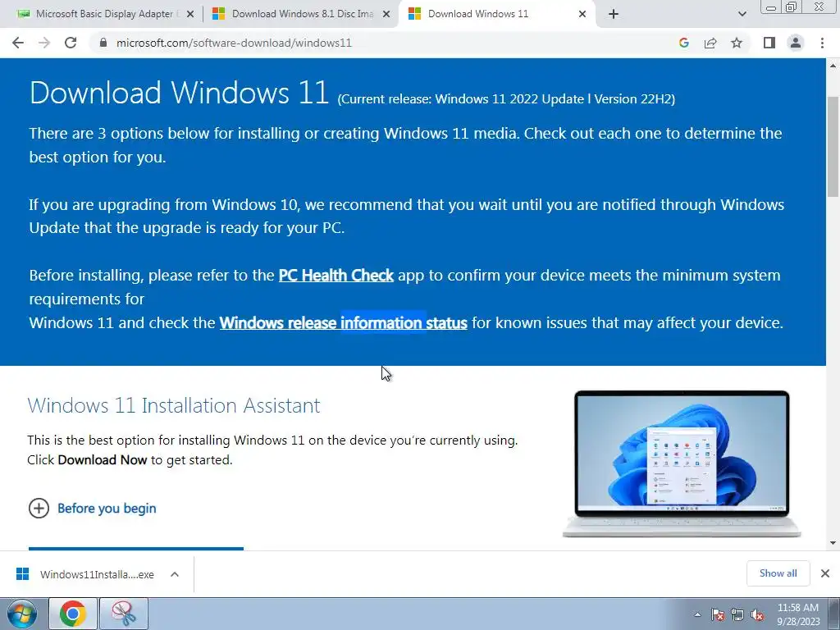Close the Microsoft Basic Display Adapter tab
Image resolution: width=840 pixels, height=630 pixels.
point(190,15)
